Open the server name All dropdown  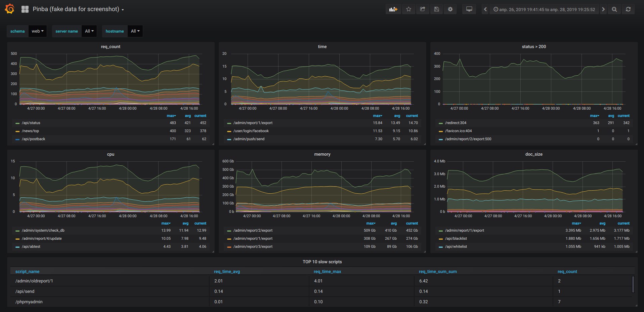click(89, 31)
